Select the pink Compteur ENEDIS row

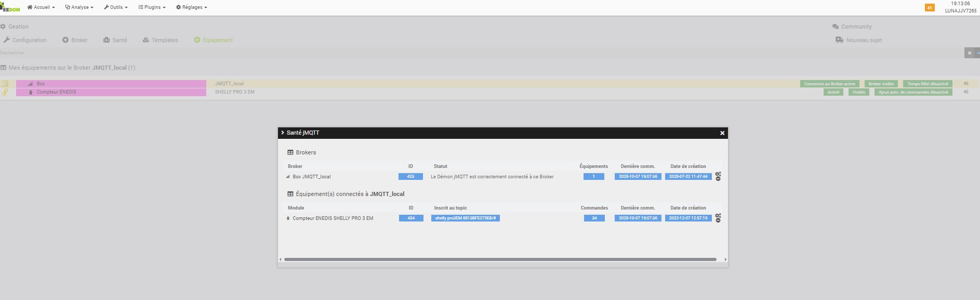click(x=111, y=92)
